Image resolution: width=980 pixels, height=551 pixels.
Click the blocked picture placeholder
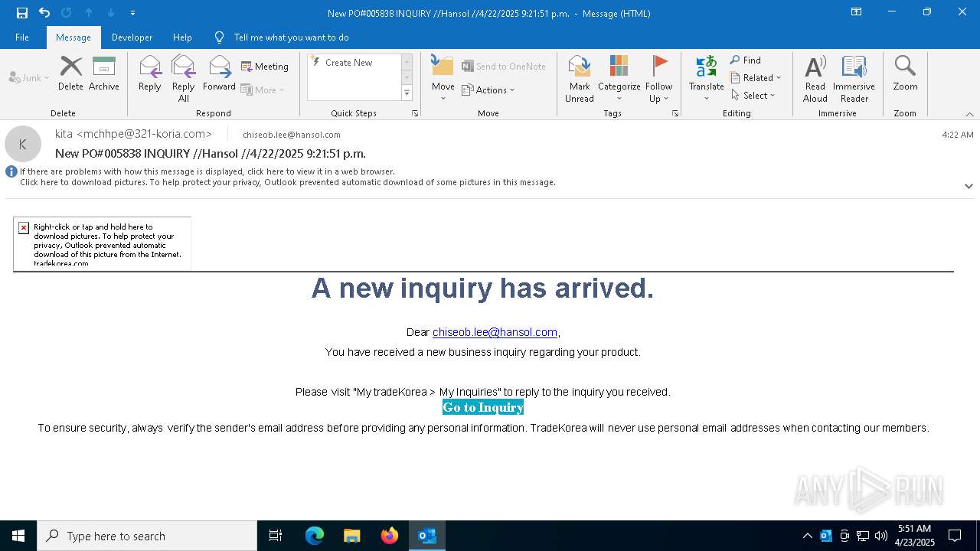102,243
